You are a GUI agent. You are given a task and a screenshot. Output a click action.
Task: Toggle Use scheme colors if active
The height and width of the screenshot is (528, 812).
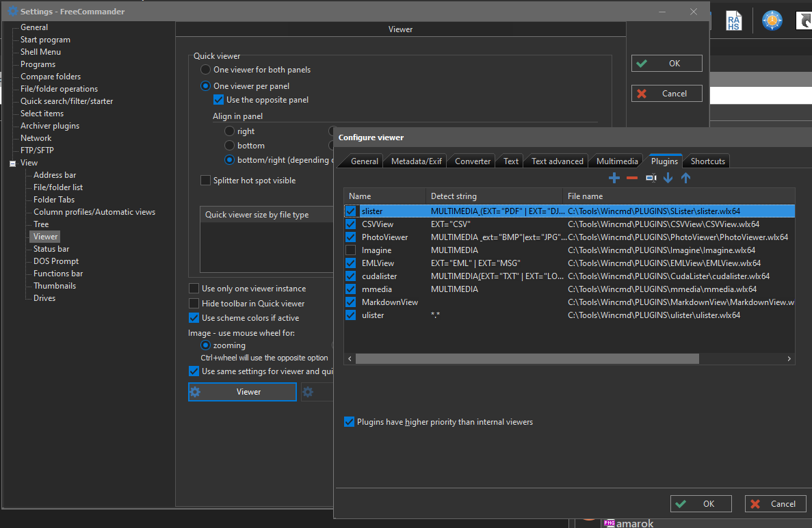tap(194, 318)
